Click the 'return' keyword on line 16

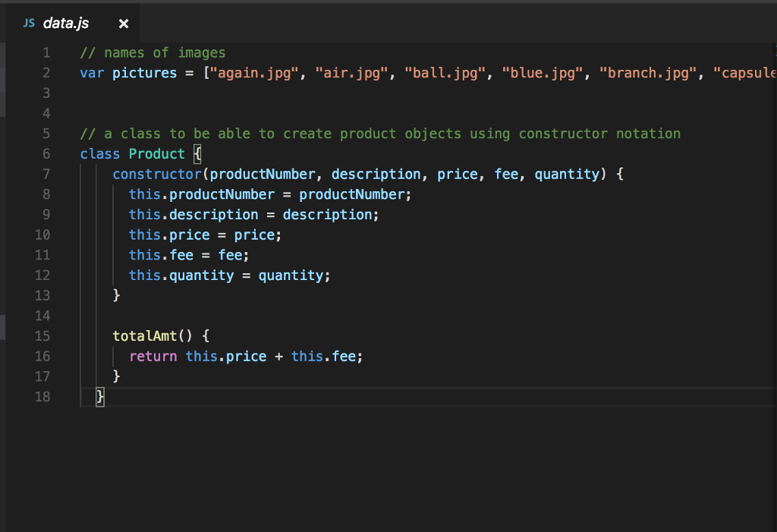tap(153, 356)
